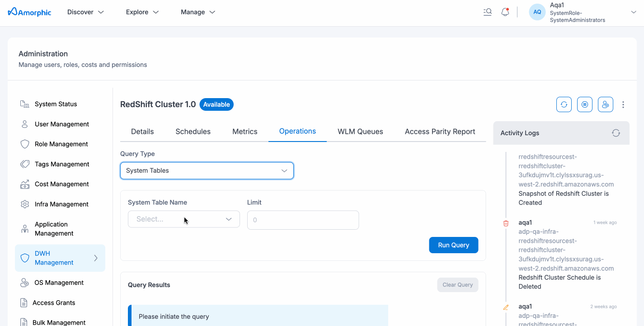Open the System Table Name select dropdown

pos(184,219)
